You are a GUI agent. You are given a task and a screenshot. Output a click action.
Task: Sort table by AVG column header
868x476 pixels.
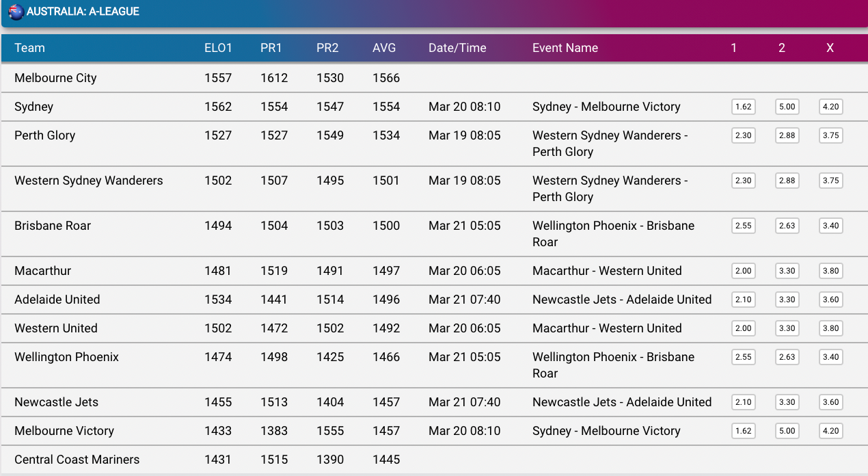384,48
